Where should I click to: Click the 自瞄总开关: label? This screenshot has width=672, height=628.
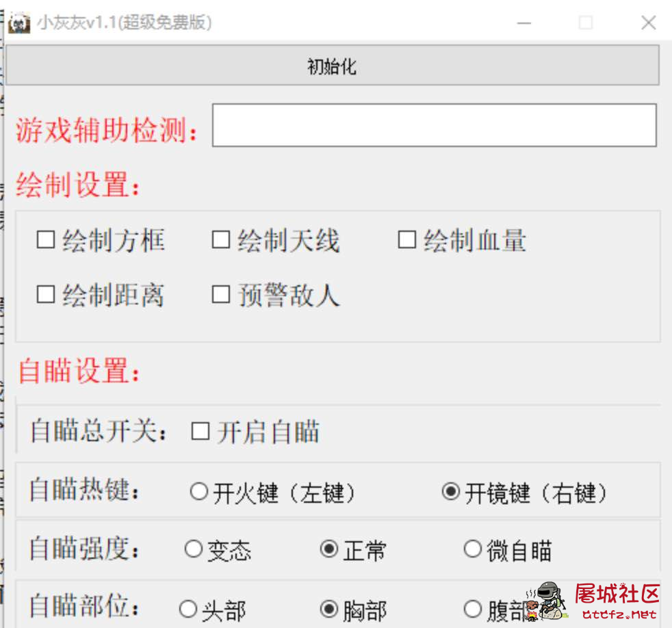pos(99,431)
